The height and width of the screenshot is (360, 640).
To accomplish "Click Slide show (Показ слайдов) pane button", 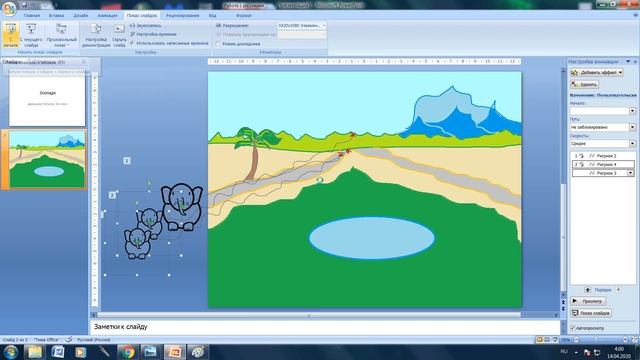I will [591, 313].
